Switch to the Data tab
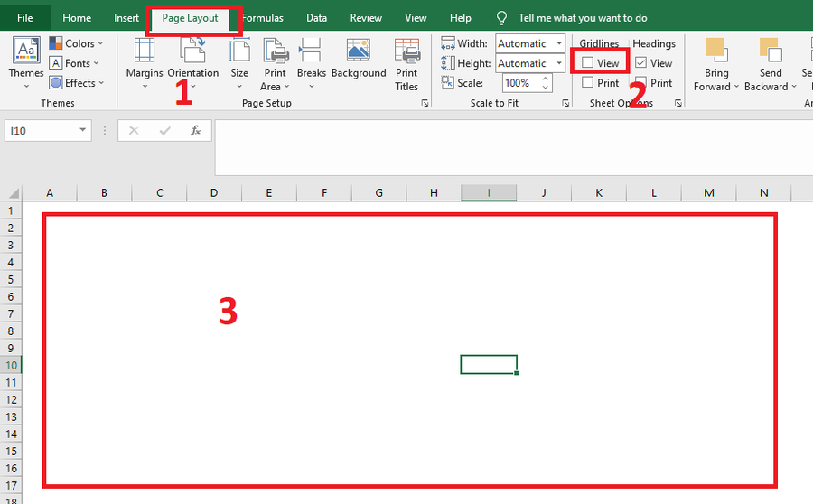The image size is (813, 504). click(316, 18)
